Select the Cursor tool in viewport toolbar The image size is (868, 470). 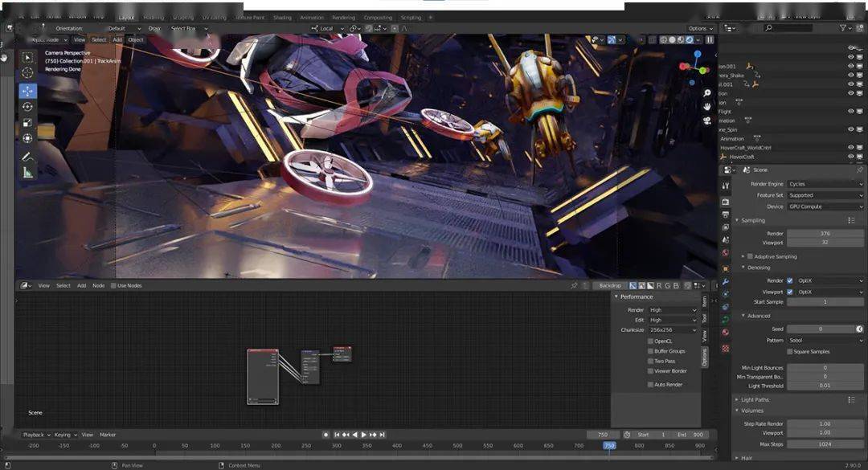pyautogui.click(x=28, y=73)
